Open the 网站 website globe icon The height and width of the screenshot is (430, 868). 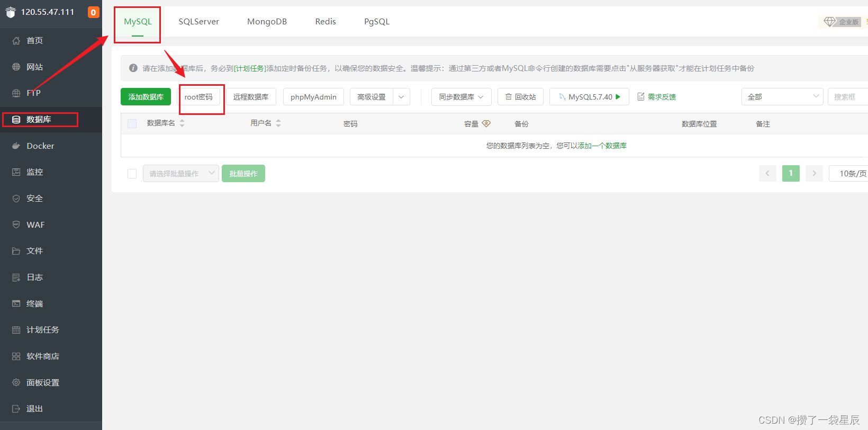click(16, 67)
